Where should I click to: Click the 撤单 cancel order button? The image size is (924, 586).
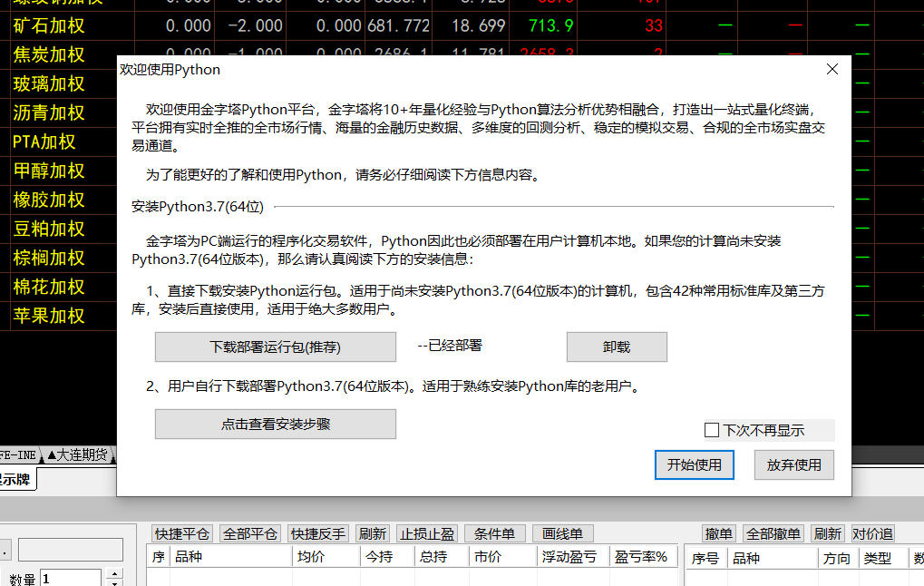[x=718, y=533]
